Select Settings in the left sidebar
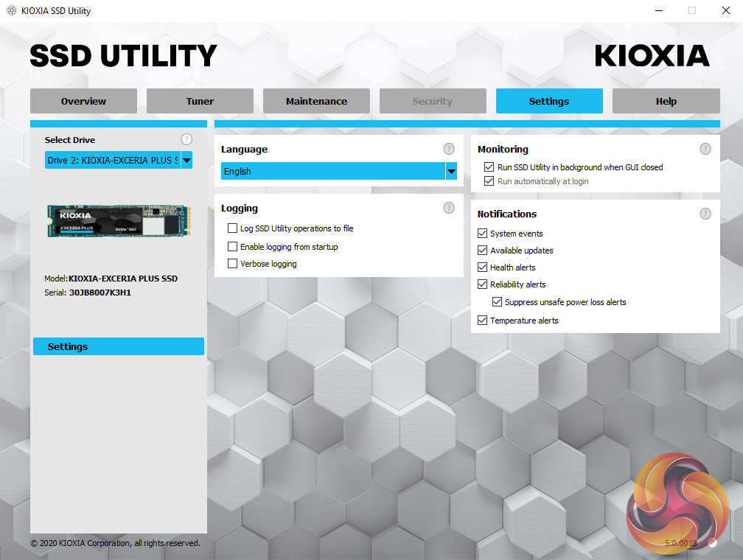The height and width of the screenshot is (560, 743). (119, 346)
